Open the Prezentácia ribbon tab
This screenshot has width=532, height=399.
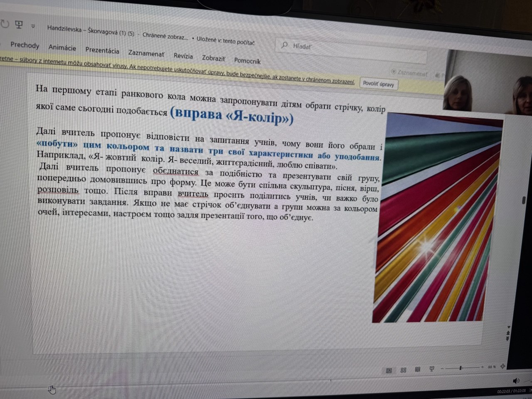click(x=102, y=50)
